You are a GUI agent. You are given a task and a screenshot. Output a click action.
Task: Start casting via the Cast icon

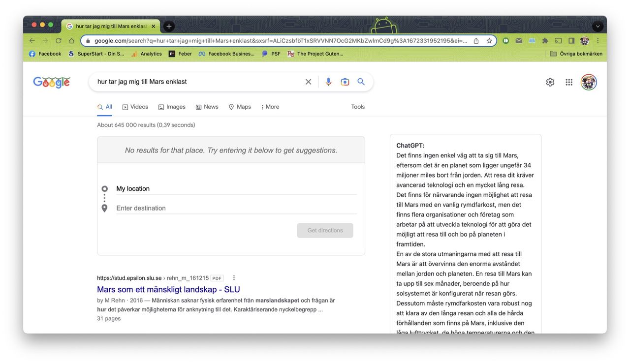coord(558,40)
